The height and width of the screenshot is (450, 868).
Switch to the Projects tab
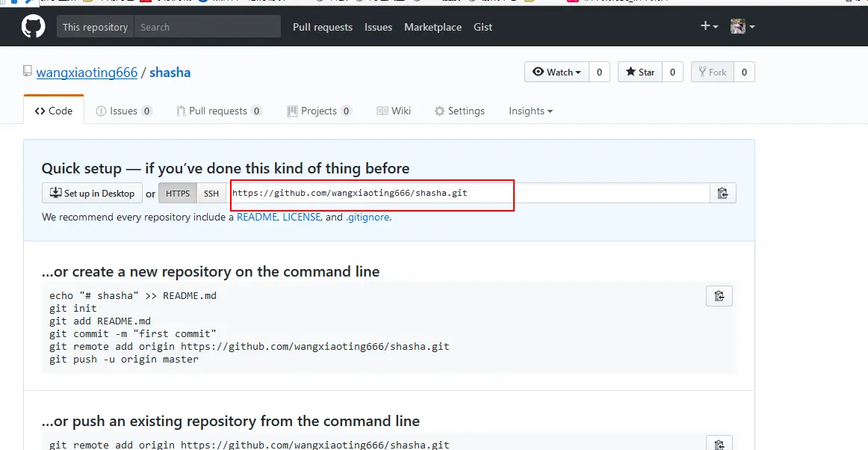coord(320,111)
